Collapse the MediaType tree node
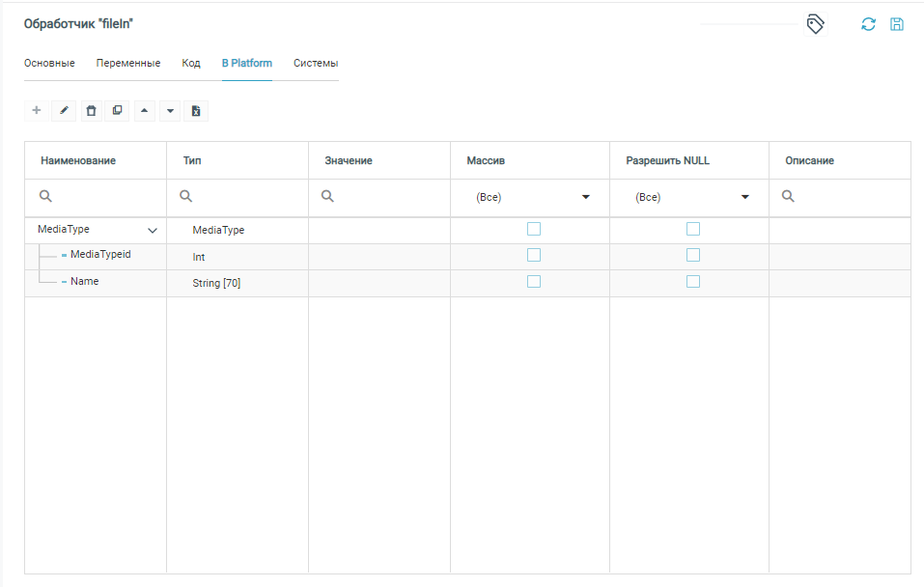 [153, 231]
